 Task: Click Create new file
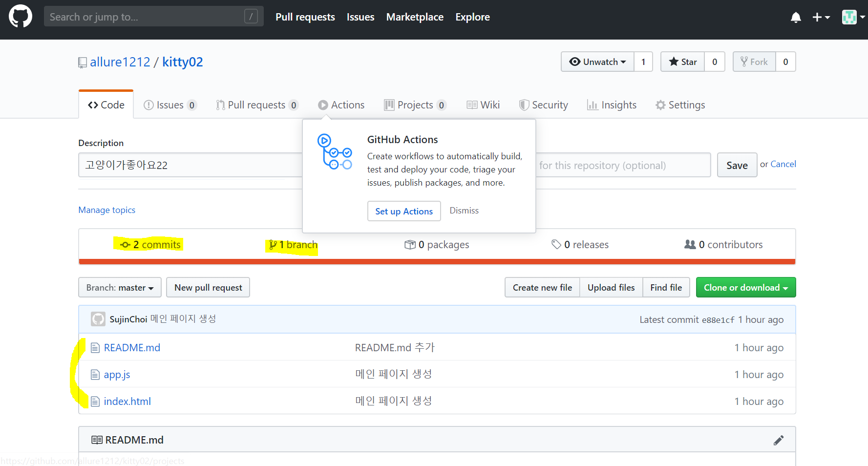pos(542,288)
